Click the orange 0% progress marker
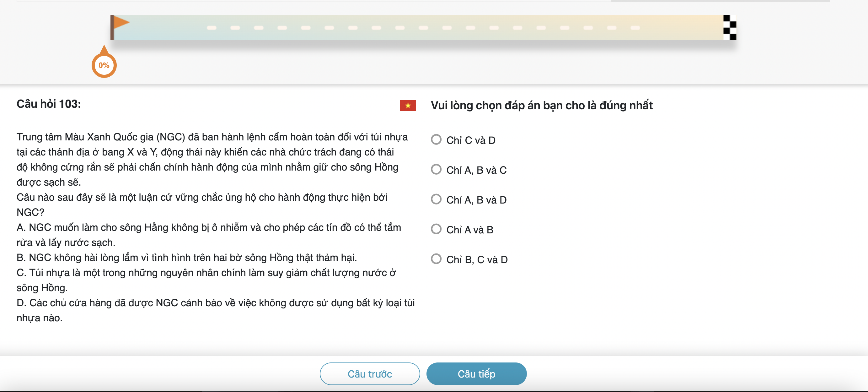The width and height of the screenshot is (868, 392). click(x=104, y=65)
